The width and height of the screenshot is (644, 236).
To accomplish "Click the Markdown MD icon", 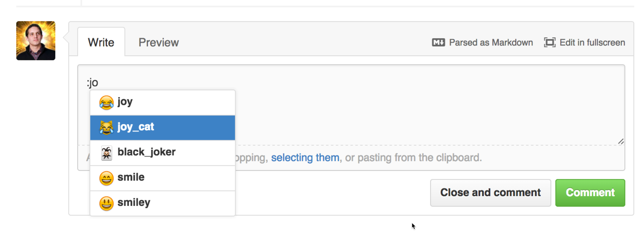I will tap(438, 42).
